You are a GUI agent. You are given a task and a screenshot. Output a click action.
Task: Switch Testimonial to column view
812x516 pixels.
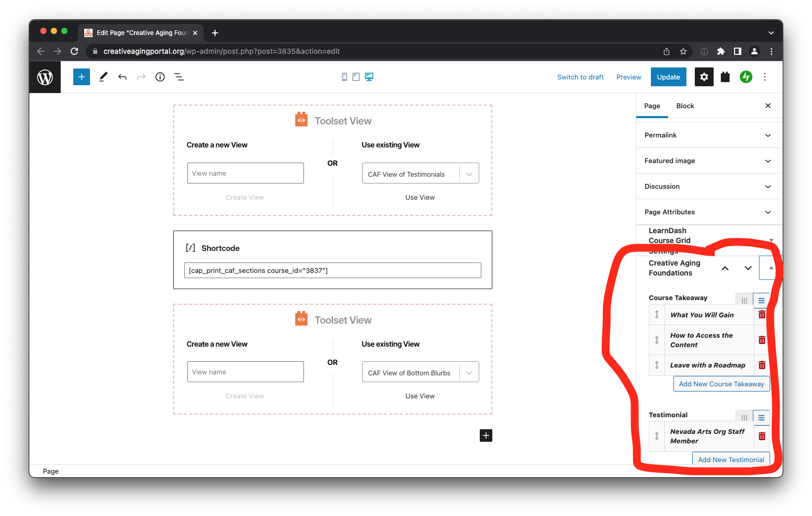(744, 417)
